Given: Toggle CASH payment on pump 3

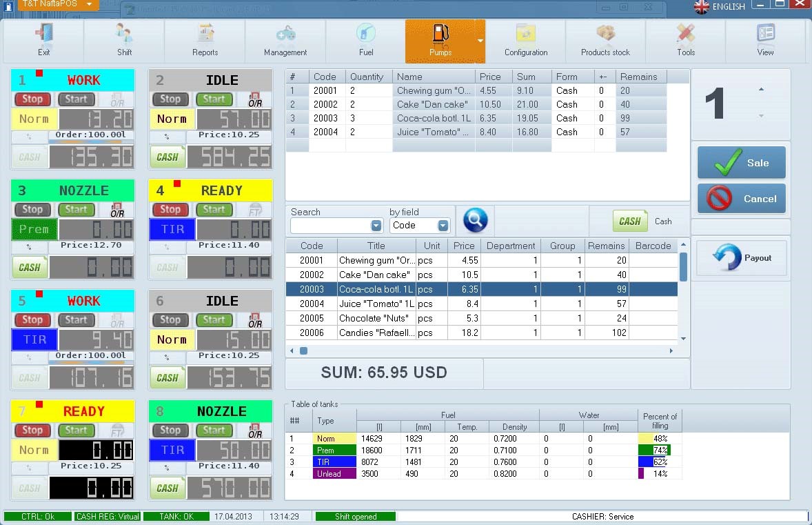Looking at the screenshot, I should 30,267.
